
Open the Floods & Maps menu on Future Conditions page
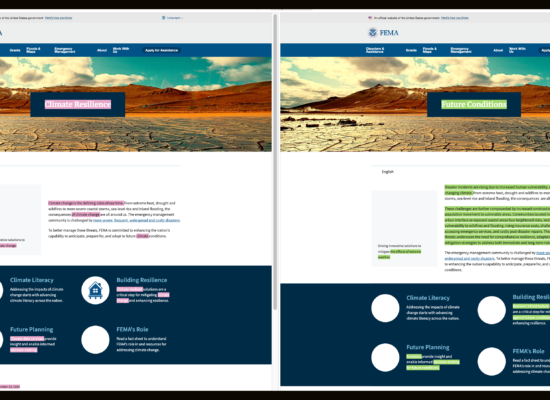pyautogui.click(x=430, y=50)
